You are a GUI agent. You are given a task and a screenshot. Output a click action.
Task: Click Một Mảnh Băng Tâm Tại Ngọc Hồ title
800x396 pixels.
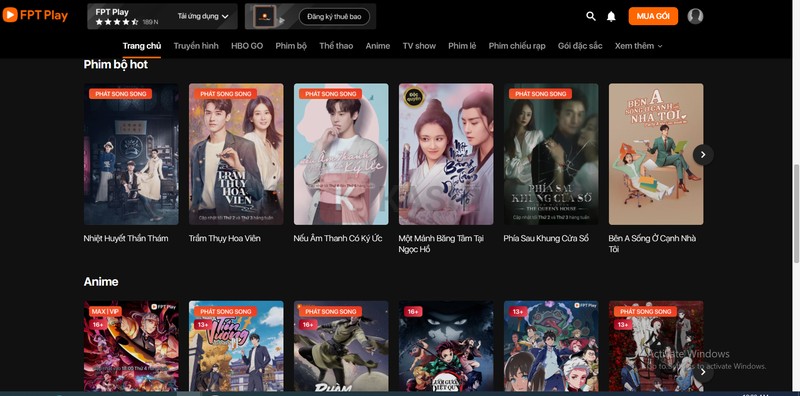(x=441, y=244)
